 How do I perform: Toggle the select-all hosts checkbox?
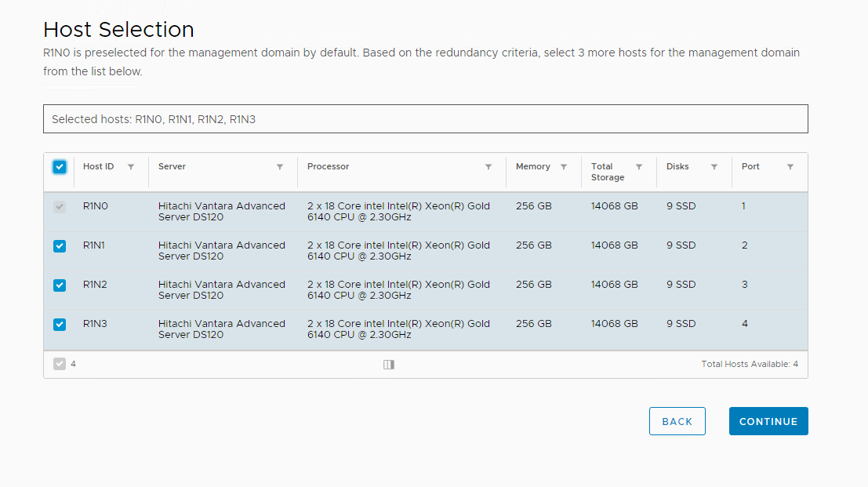pos(60,167)
